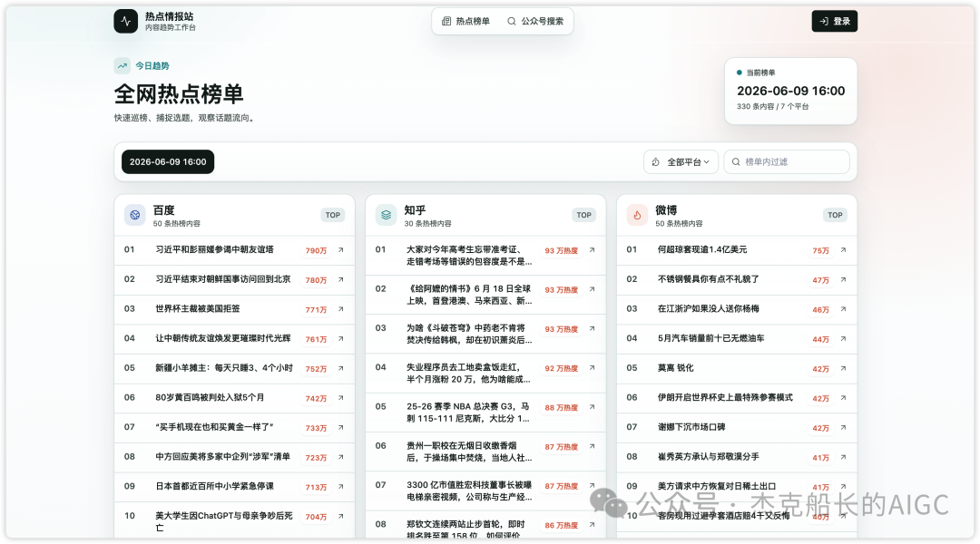This screenshot has width=980, height=544.
Task: Open 知乎 item 3300 亿市值胜宏科技董事长
Action: pos(469,491)
